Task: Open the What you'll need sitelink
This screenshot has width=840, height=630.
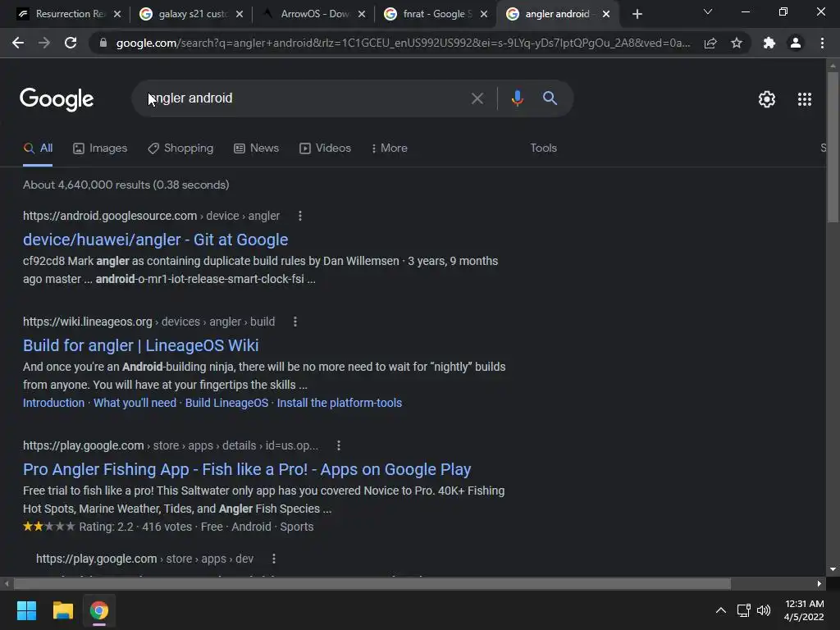Action: (135, 403)
